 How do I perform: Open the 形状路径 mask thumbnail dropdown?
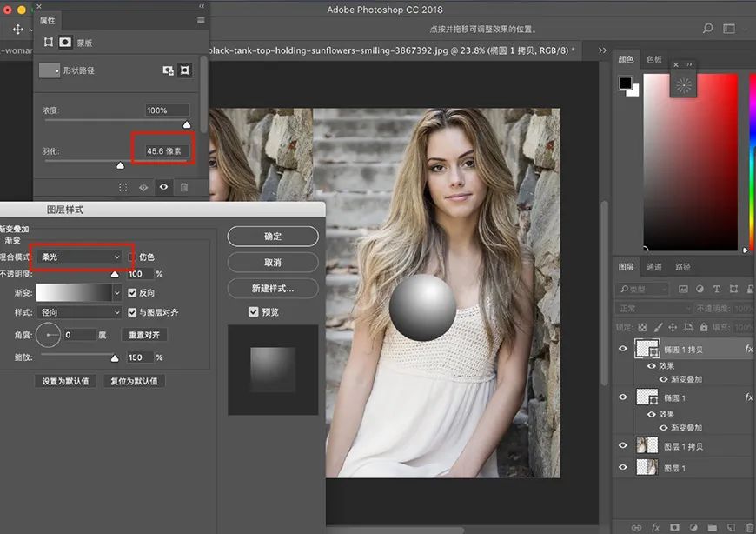coord(50,70)
